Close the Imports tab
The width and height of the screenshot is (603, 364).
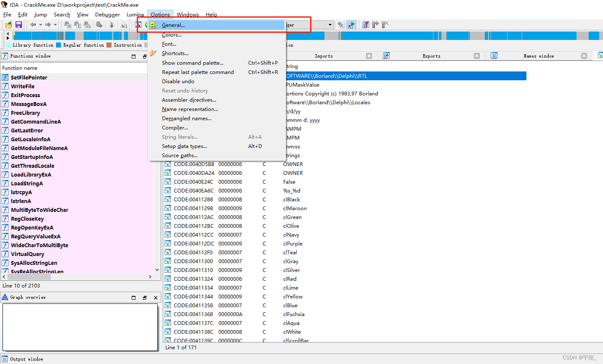click(369, 56)
